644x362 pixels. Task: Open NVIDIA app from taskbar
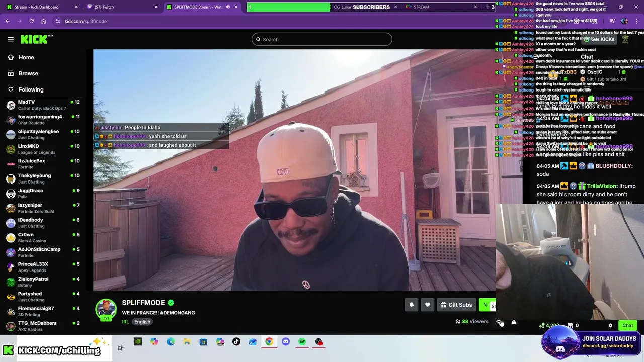137,342
